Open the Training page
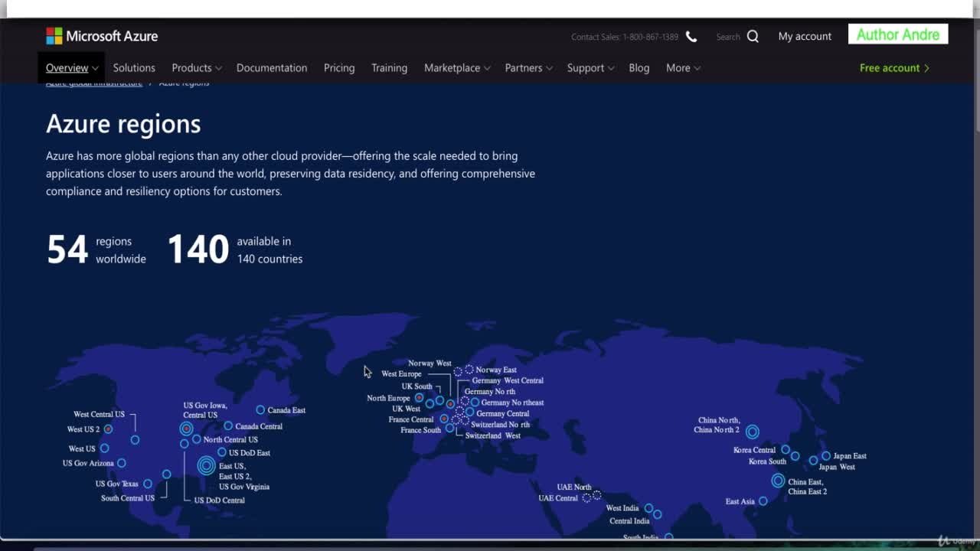 point(389,68)
